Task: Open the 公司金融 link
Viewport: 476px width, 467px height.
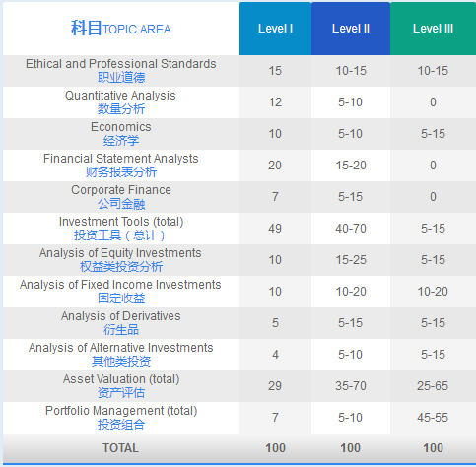Action: [121, 204]
